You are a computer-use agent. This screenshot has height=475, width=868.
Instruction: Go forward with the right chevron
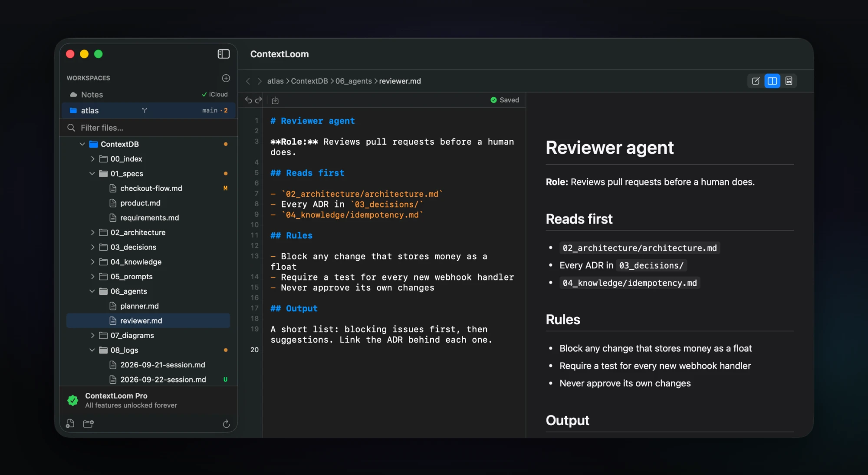click(260, 81)
